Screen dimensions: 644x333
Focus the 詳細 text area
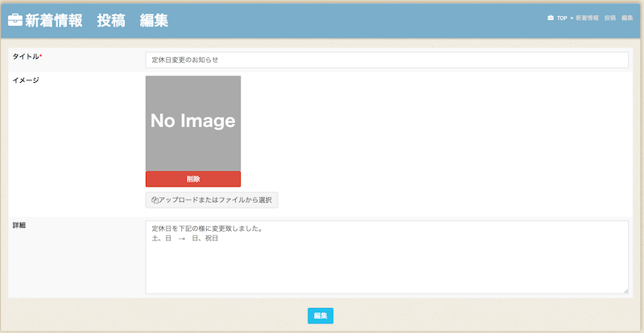387,257
